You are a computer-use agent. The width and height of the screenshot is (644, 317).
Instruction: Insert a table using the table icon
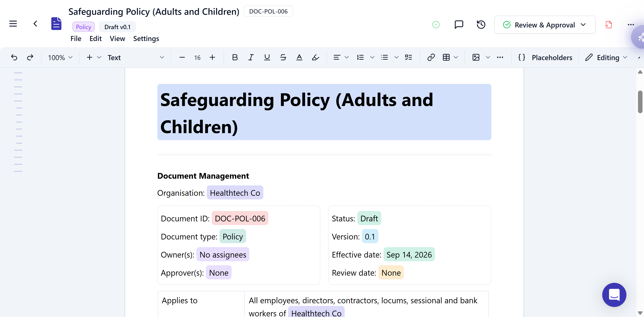446,57
